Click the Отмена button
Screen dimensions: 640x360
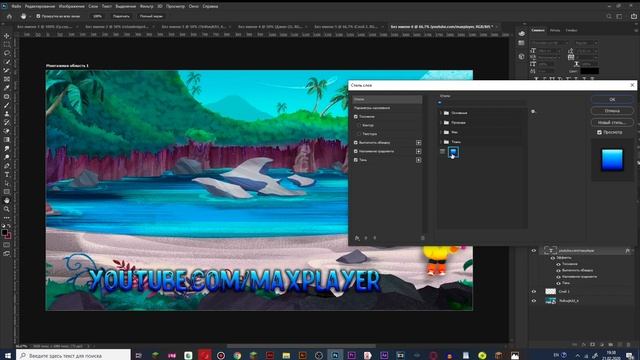pos(612,111)
